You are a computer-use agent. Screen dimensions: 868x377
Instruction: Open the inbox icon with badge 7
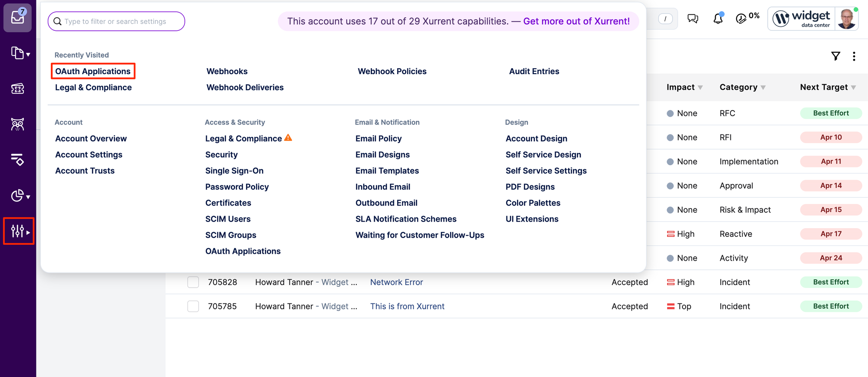coord(17,17)
